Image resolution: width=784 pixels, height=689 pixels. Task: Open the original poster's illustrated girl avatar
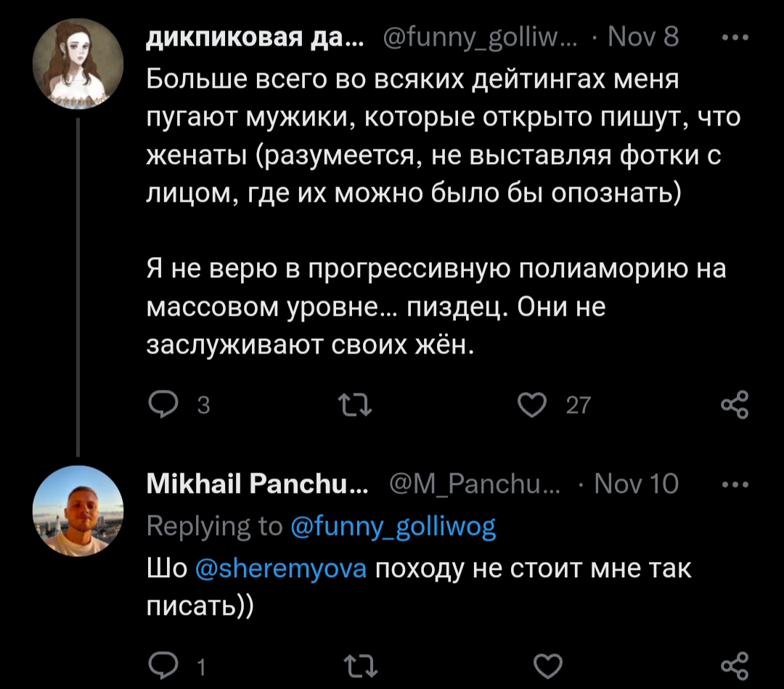(x=77, y=65)
